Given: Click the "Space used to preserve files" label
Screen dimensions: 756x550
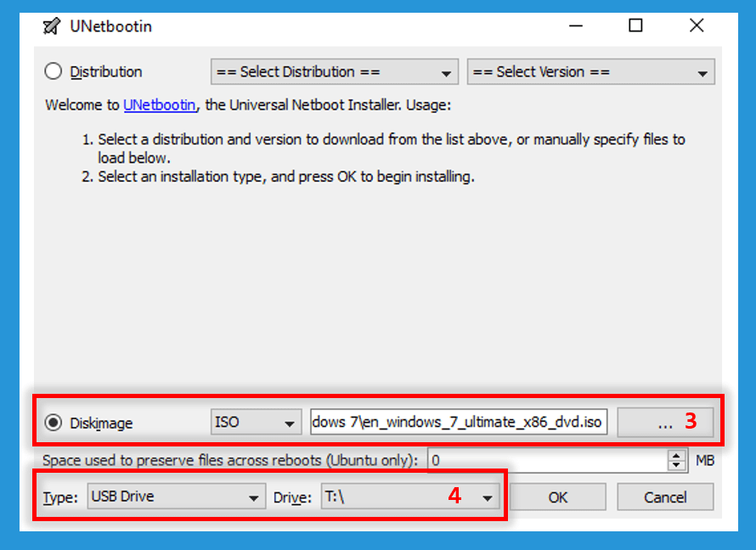Looking at the screenshot, I should (x=230, y=460).
